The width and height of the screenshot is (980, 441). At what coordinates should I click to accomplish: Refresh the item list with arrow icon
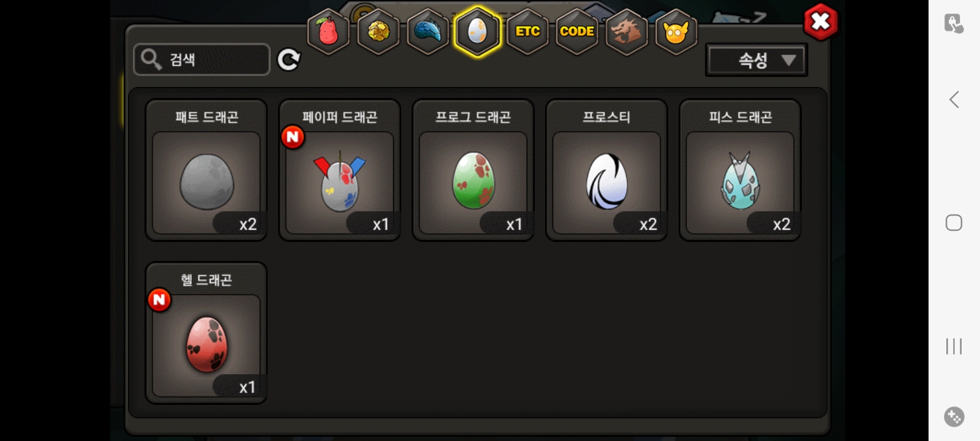click(x=288, y=59)
